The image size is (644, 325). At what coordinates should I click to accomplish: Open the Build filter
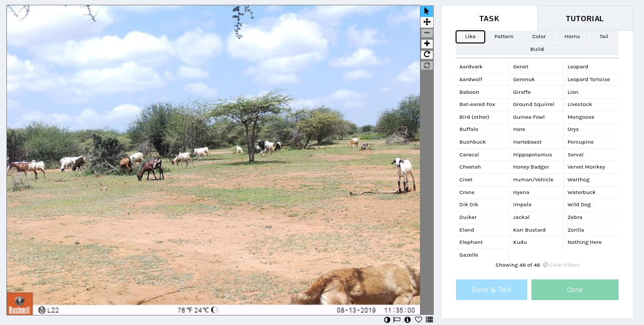[x=537, y=49]
